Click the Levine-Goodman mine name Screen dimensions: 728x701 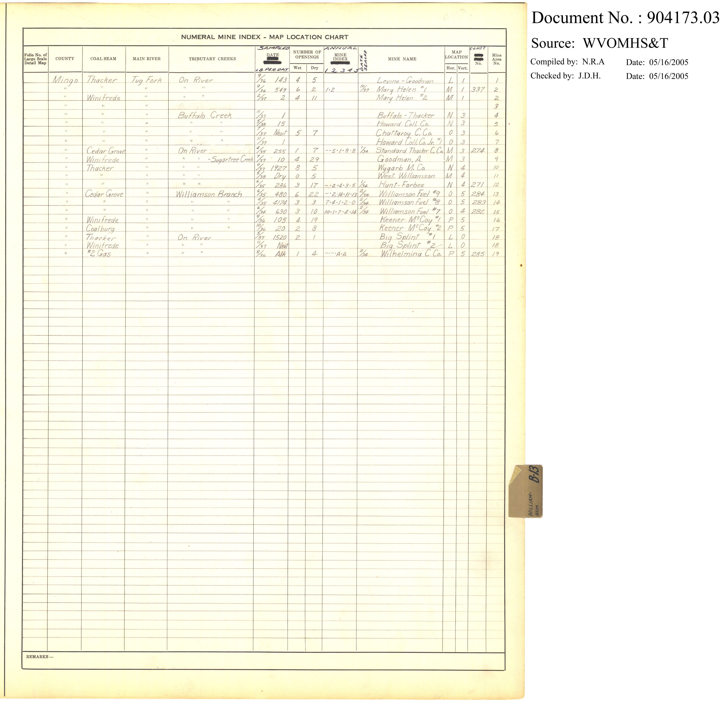coord(405,81)
